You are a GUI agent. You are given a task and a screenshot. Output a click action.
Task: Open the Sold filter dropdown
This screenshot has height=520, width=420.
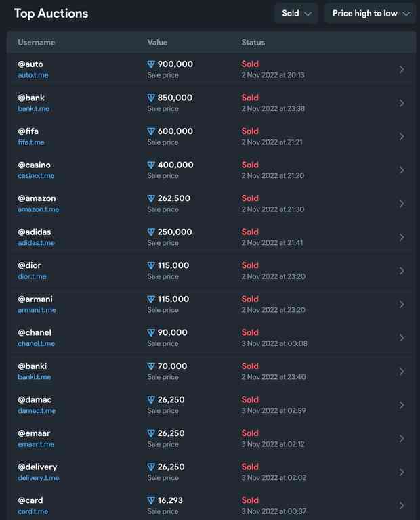point(296,14)
